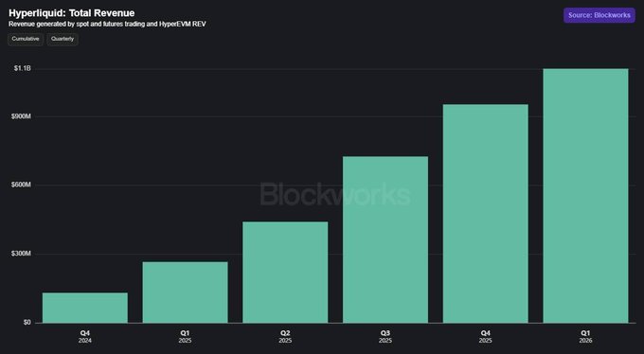Select the Cumulative view button
The image size is (644, 354).
[x=26, y=39]
